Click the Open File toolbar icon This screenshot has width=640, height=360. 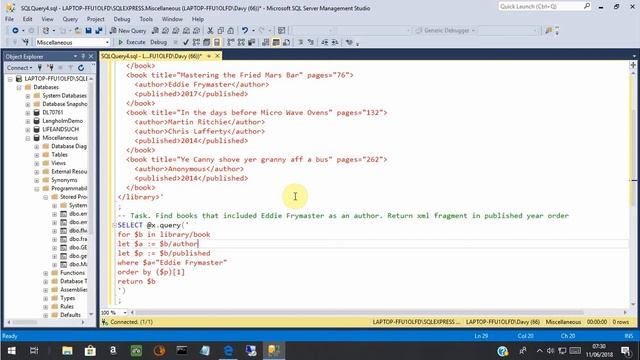pos(78,30)
